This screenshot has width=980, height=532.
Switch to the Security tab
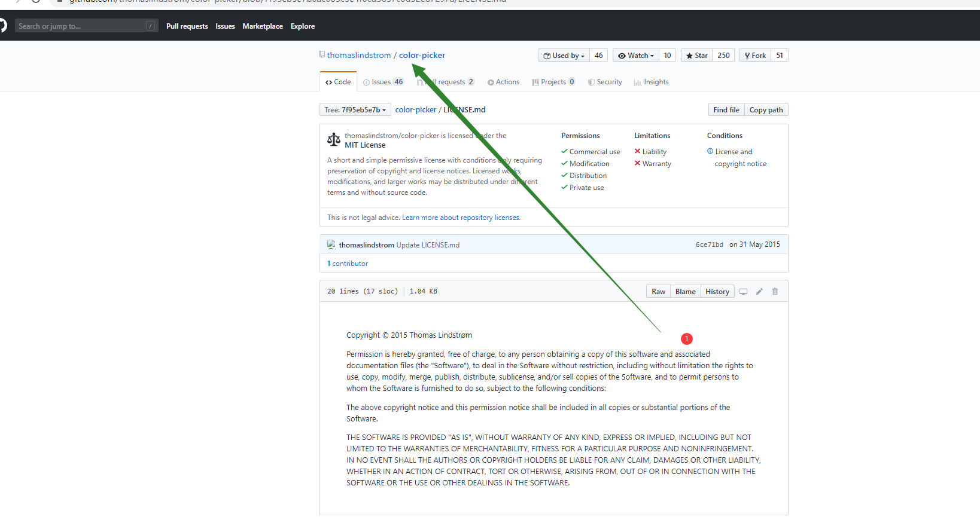pos(605,82)
